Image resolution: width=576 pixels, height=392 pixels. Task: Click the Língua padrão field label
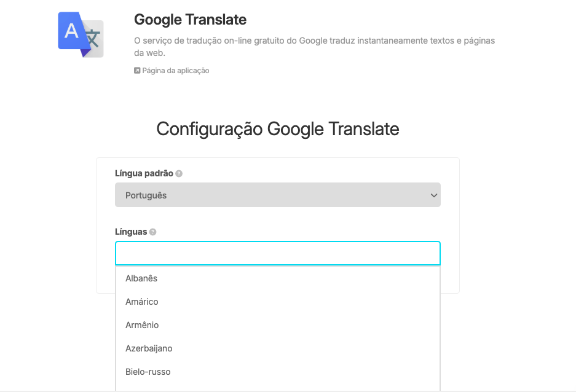(144, 174)
